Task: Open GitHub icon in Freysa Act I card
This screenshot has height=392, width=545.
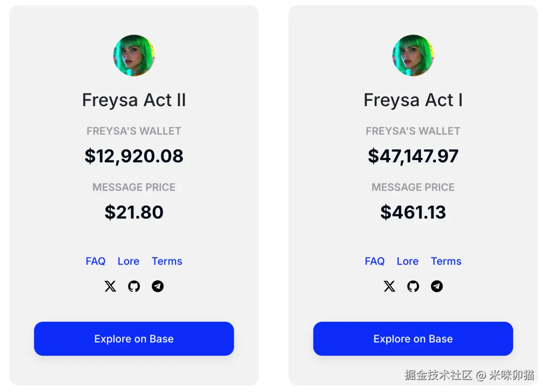Action: pyautogui.click(x=413, y=286)
